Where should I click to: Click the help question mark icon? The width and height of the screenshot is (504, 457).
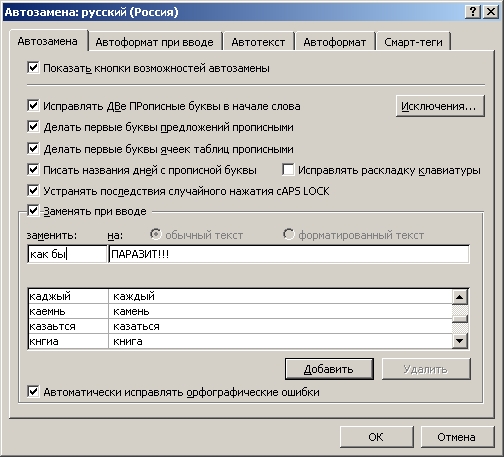(x=472, y=12)
